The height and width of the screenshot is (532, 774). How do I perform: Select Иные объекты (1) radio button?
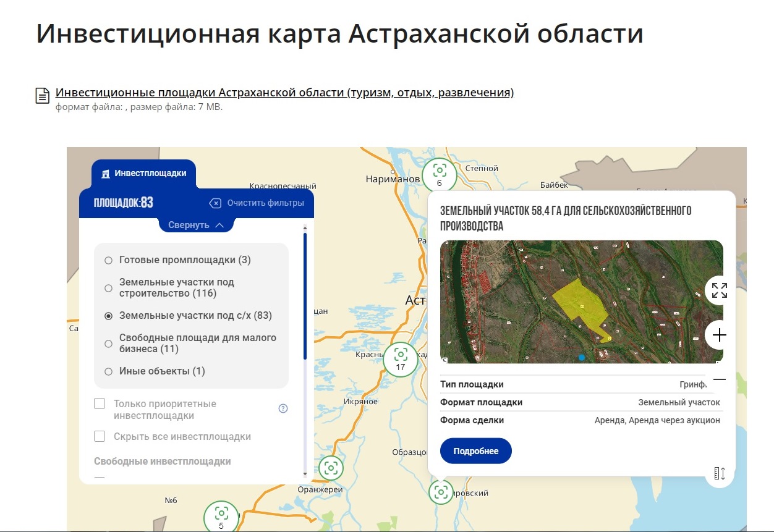click(108, 371)
